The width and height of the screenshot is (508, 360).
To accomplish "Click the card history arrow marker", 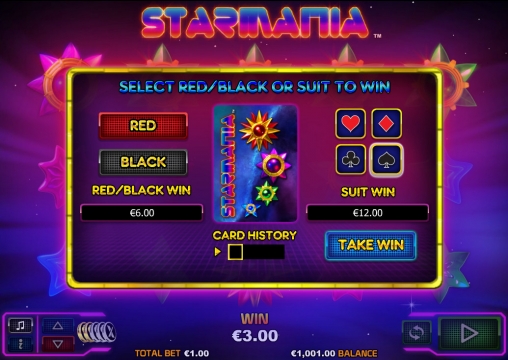I will [218, 252].
